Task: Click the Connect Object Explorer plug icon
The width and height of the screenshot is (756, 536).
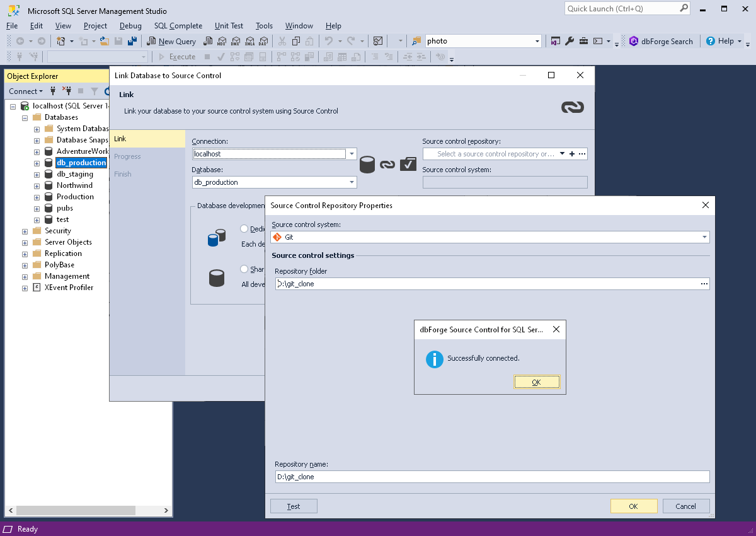Action: point(54,91)
